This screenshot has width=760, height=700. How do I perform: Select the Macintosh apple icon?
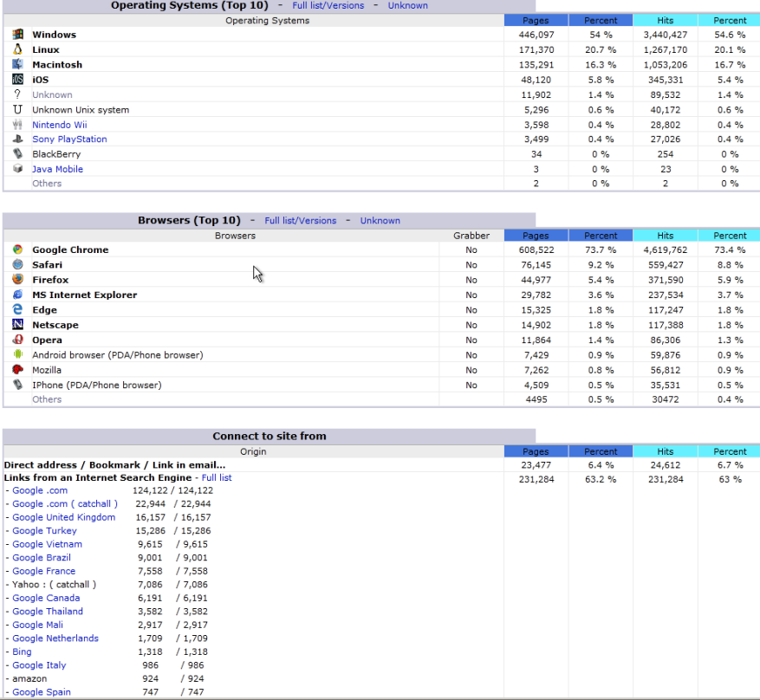(x=17, y=64)
